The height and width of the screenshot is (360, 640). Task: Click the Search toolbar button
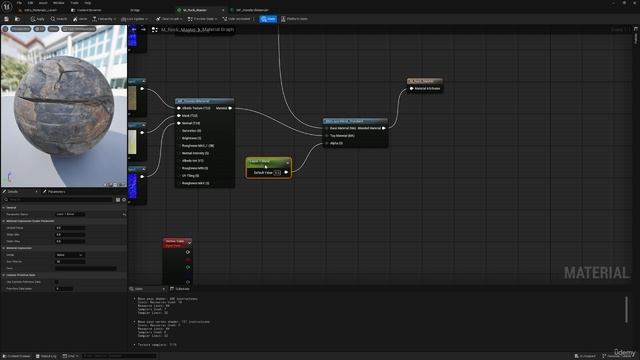point(59,19)
